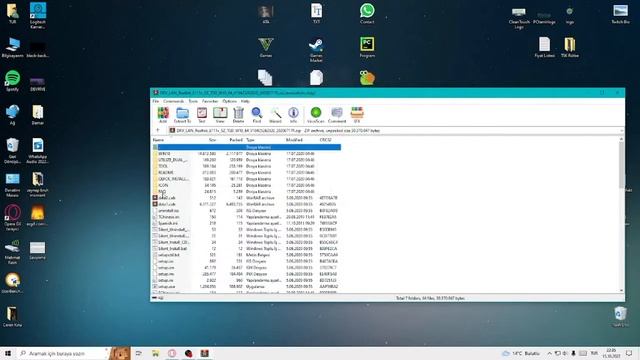Click the taskbar clock and date
This screenshot has width=640, height=360.
(611, 353)
